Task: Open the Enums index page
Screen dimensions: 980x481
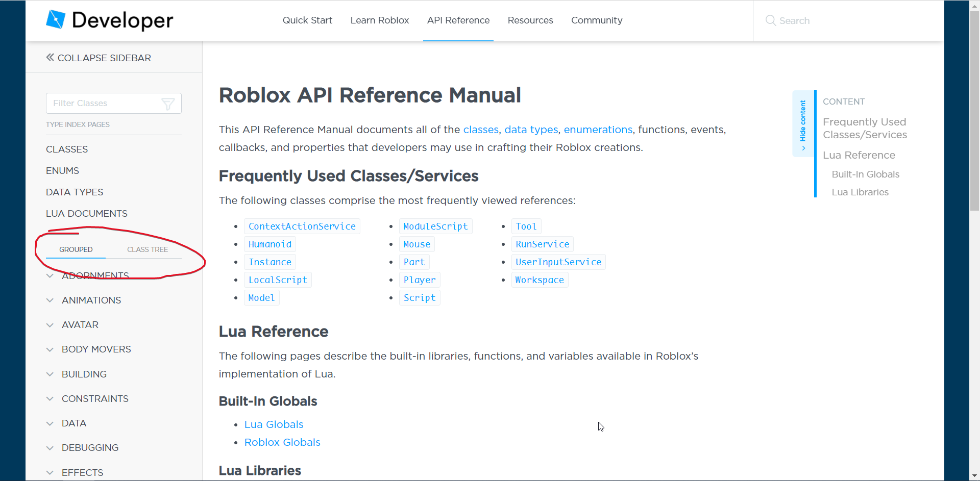Action: 62,171
